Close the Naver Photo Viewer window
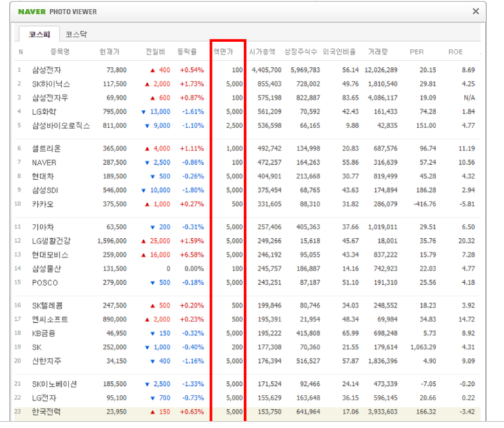This screenshot has width=504, height=428. pyautogui.click(x=476, y=12)
